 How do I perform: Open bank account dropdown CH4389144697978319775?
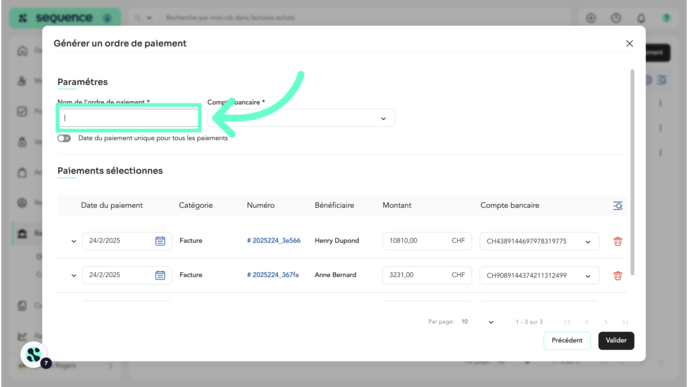[539, 241]
